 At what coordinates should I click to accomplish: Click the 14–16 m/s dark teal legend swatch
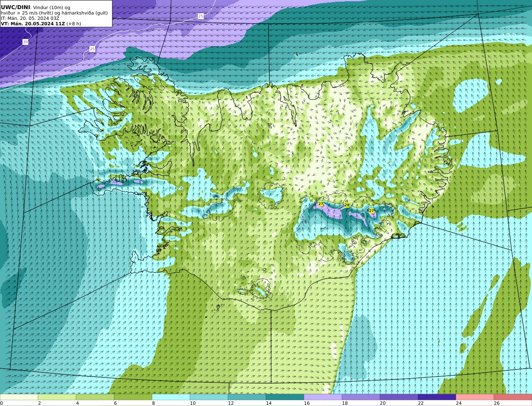point(285,397)
